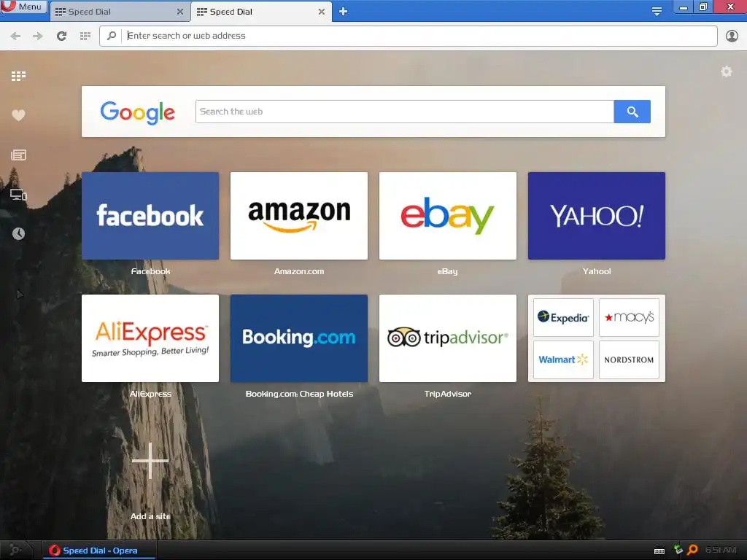Image resolution: width=747 pixels, height=560 pixels.
Task: Open Nordstrom in the shopping folder
Action: point(629,359)
